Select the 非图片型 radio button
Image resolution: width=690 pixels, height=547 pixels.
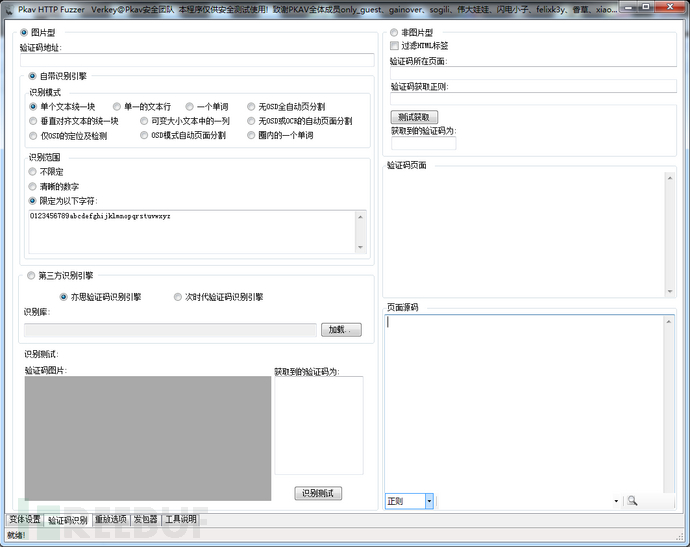pos(394,33)
